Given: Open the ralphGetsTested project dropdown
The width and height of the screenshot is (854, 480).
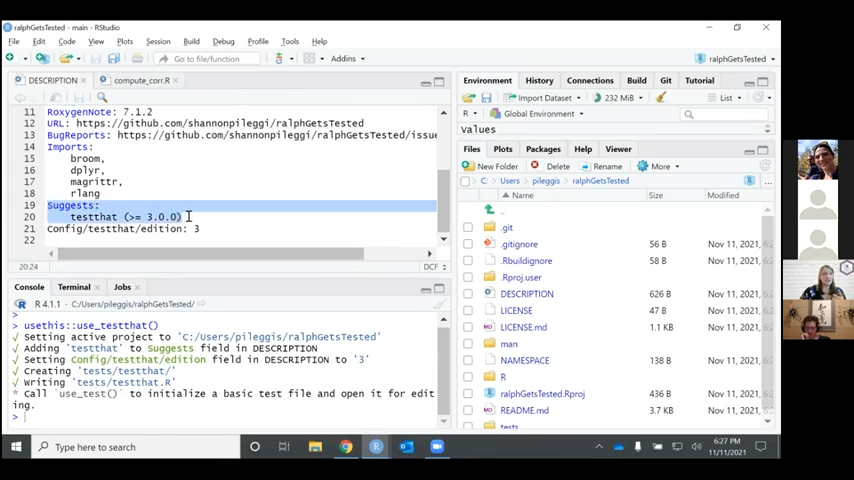Looking at the screenshot, I should click(735, 58).
